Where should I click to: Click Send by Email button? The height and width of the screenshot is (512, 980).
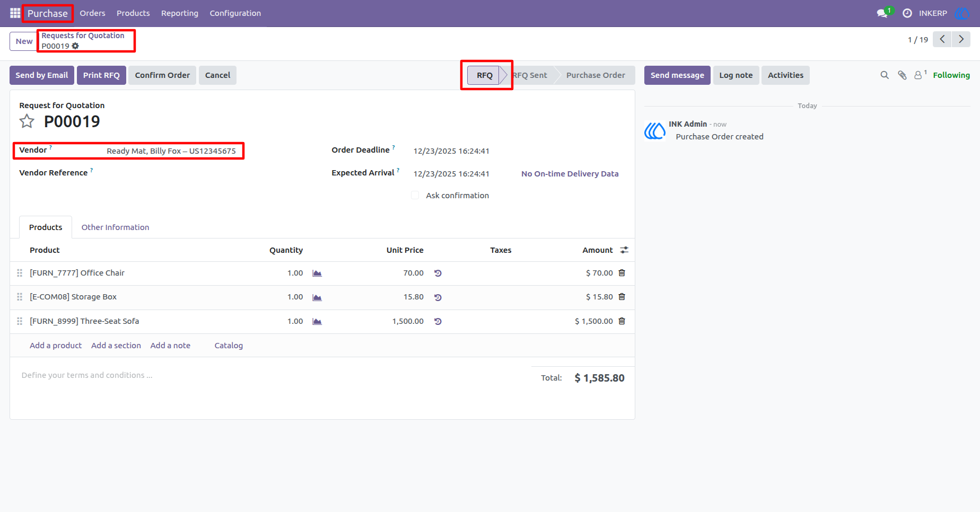(42, 75)
